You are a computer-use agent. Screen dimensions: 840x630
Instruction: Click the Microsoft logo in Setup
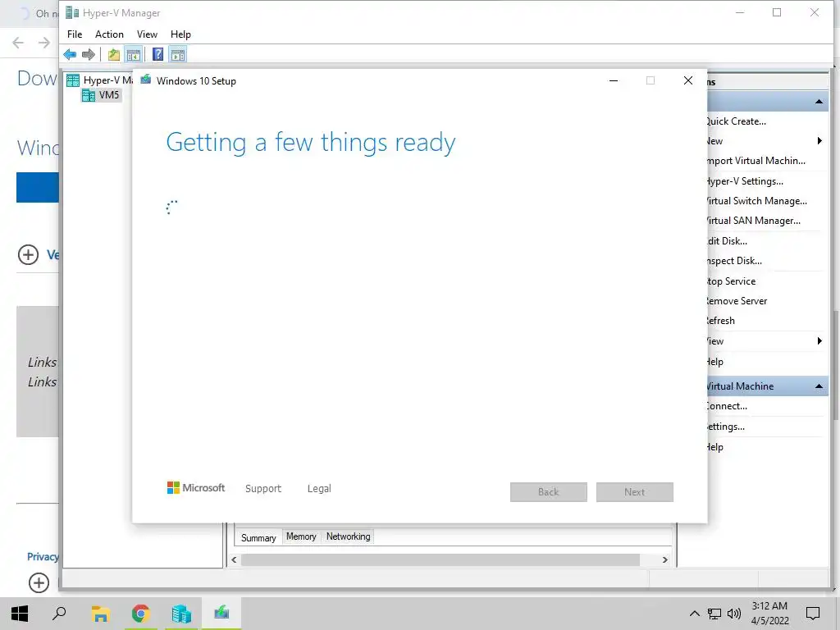tap(196, 487)
